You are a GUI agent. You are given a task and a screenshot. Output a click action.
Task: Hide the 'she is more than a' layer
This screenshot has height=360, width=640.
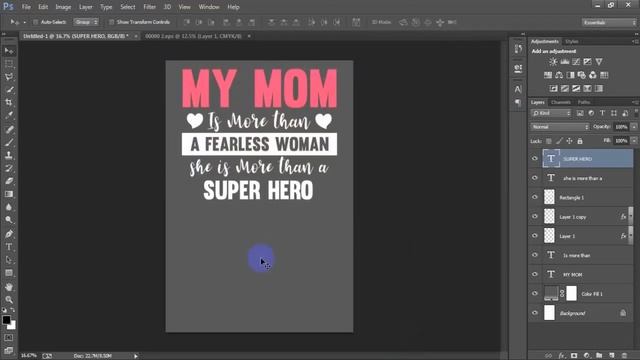535,178
